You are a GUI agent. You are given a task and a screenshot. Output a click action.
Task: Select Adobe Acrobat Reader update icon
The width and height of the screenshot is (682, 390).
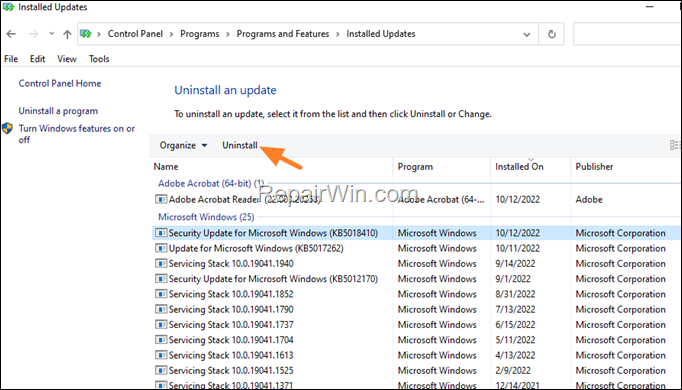(161, 199)
